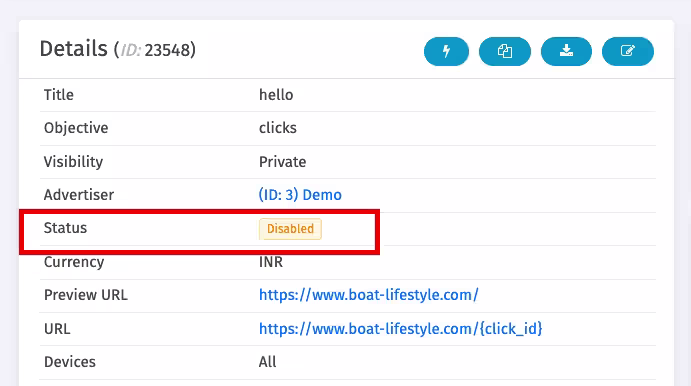Click the 'Details' heading
The width and height of the screenshot is (691, 386).
(x=74, y=48)
